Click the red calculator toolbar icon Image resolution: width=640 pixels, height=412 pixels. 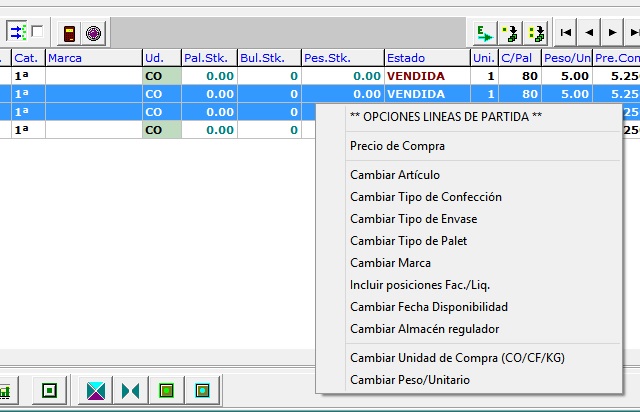click(x=69, y=33)
